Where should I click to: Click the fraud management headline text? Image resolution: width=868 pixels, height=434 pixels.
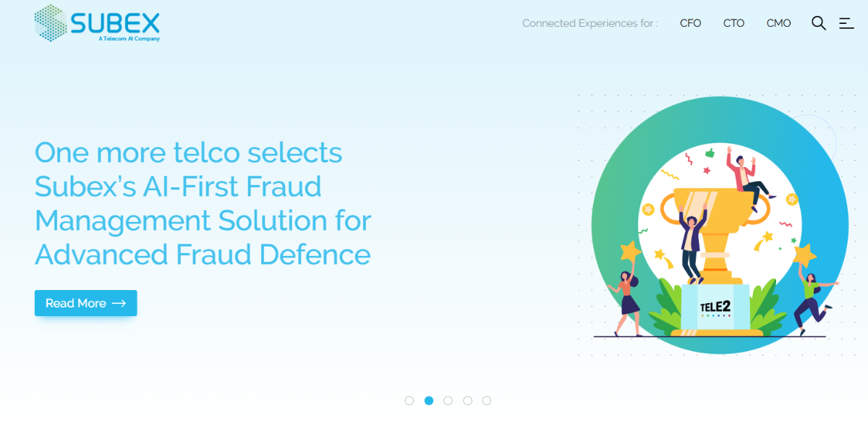click(203, 203)
